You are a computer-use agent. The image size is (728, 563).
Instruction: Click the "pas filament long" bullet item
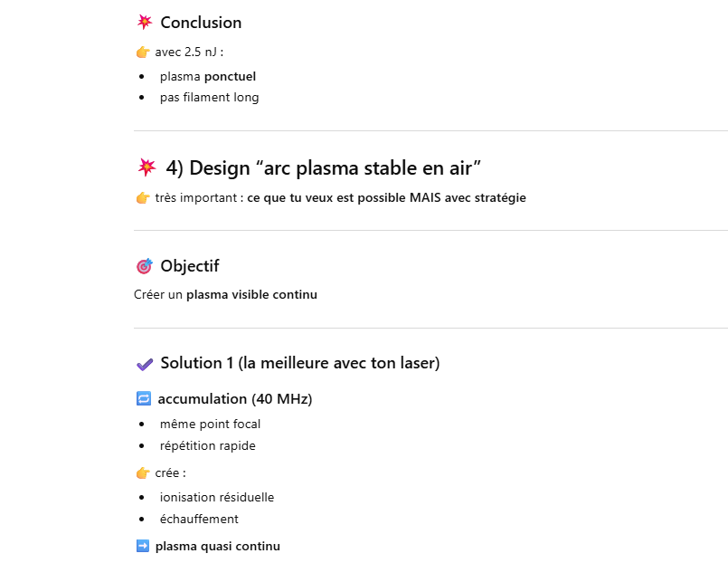pos(210,97)
